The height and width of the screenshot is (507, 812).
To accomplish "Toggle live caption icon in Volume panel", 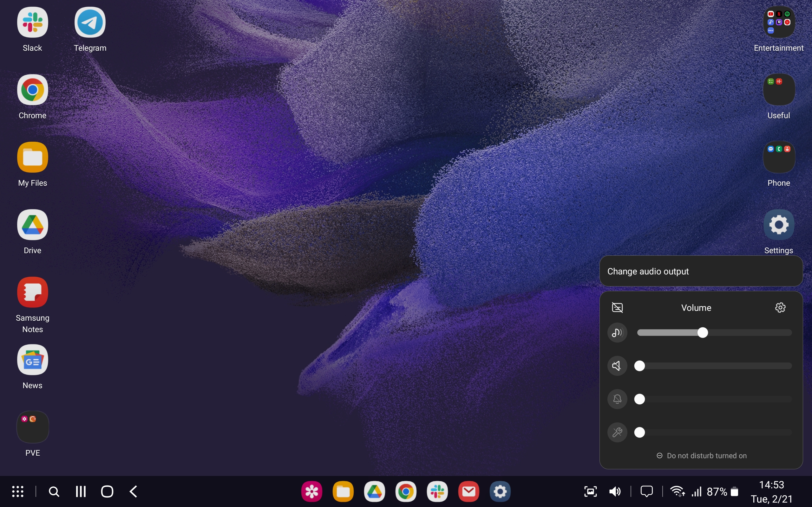I will [617, 307].
